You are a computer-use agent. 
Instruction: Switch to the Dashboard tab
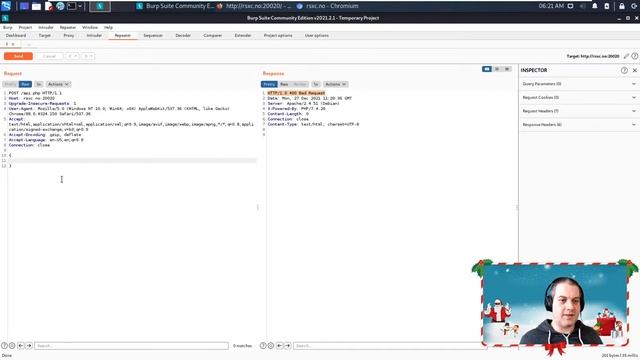tap(16, 36)
